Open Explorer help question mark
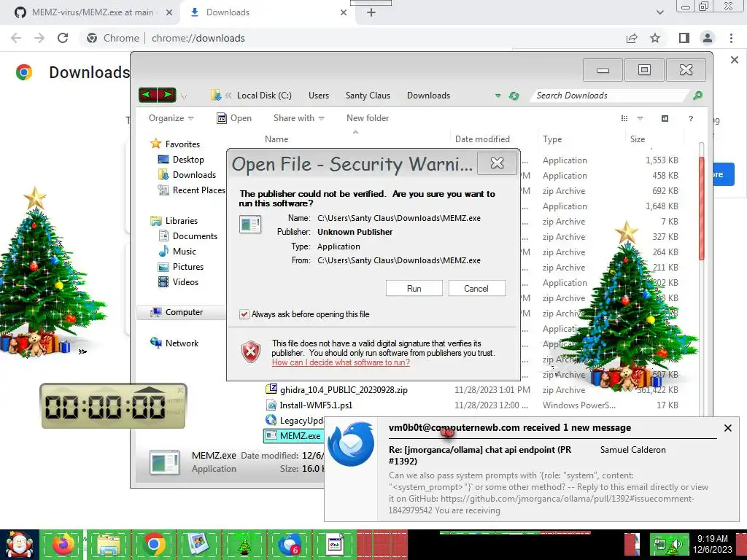Image resolution: width=747 pixels, height=560 pixels. [690, 118]
